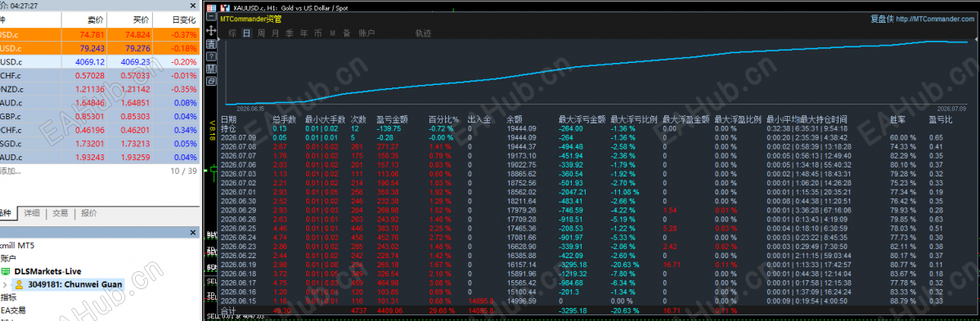Click the 29.60 % total percentage
The height and width of the screenshot is (321, 980).
[x=441, y=310]
